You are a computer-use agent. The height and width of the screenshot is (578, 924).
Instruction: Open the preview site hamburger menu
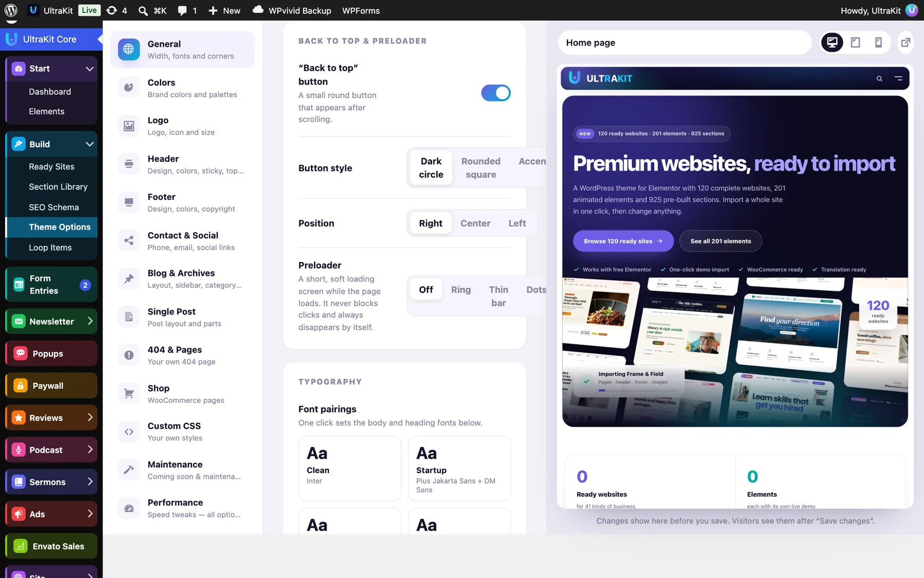click(x=898, y=79)
